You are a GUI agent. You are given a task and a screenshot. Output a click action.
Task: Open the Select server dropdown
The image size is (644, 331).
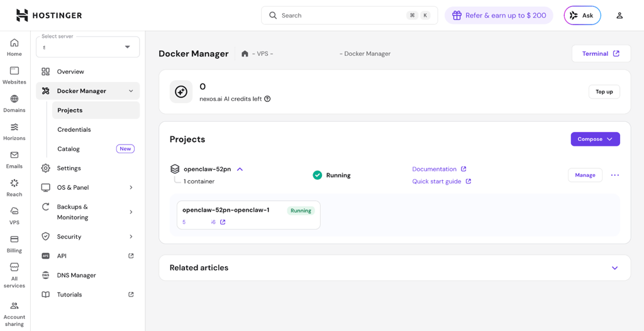88,47
